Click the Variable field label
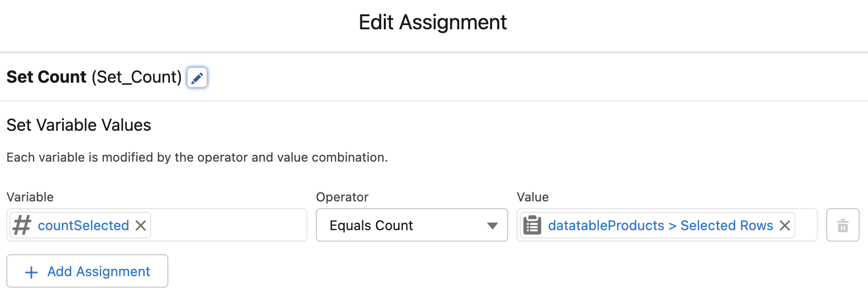 tap(30, 197)
